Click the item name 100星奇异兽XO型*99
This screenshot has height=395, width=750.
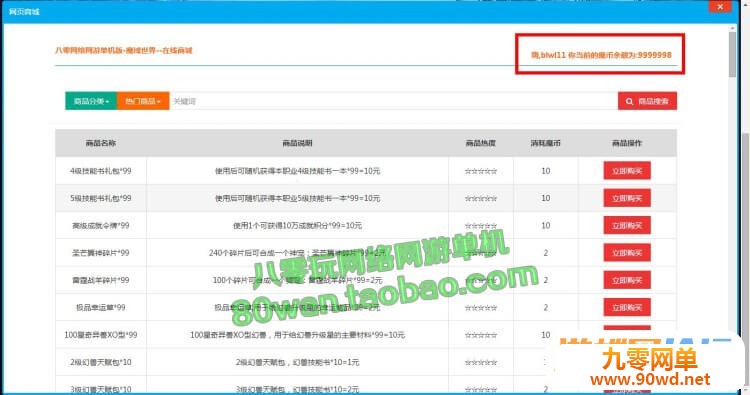[x=100, y=335]
